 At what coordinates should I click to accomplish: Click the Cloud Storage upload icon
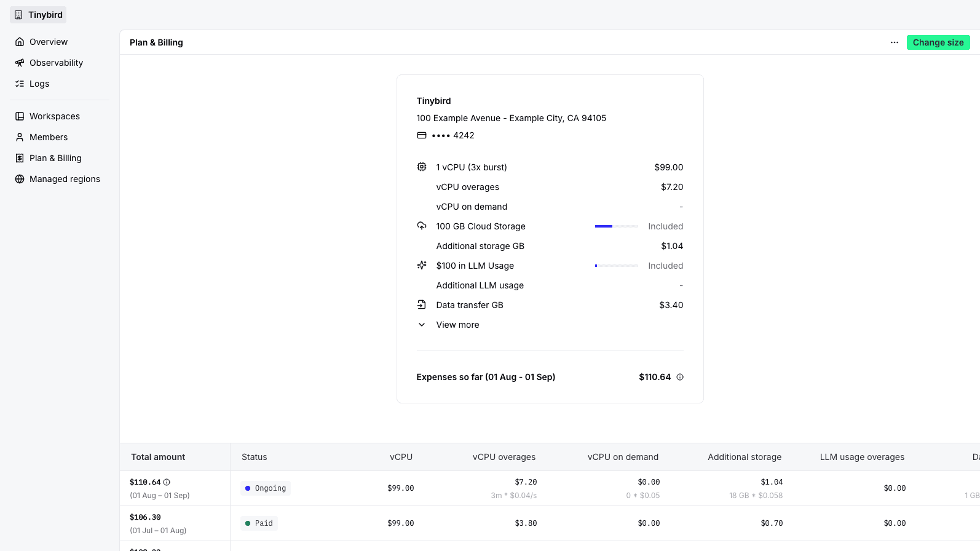(422, 226)
